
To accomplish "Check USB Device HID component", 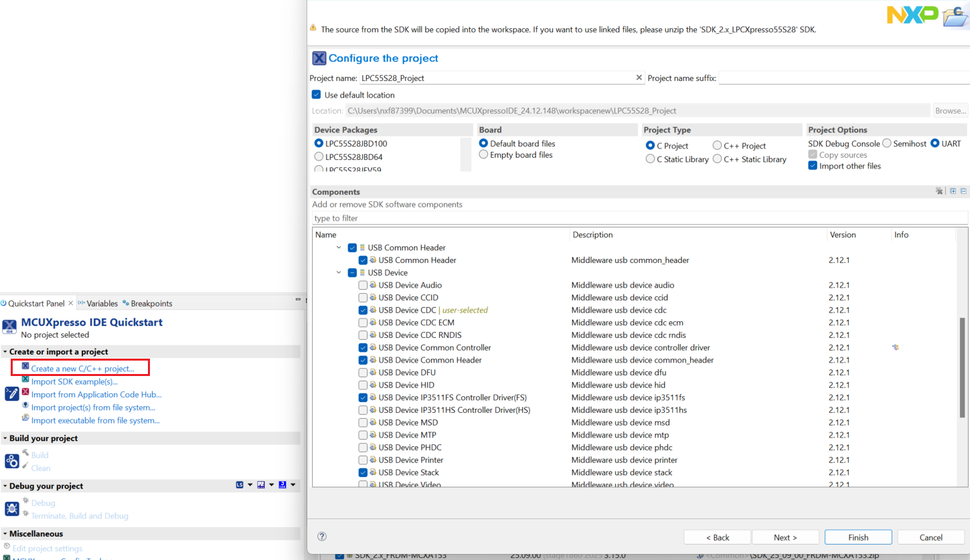I will (x=363, y=385).
